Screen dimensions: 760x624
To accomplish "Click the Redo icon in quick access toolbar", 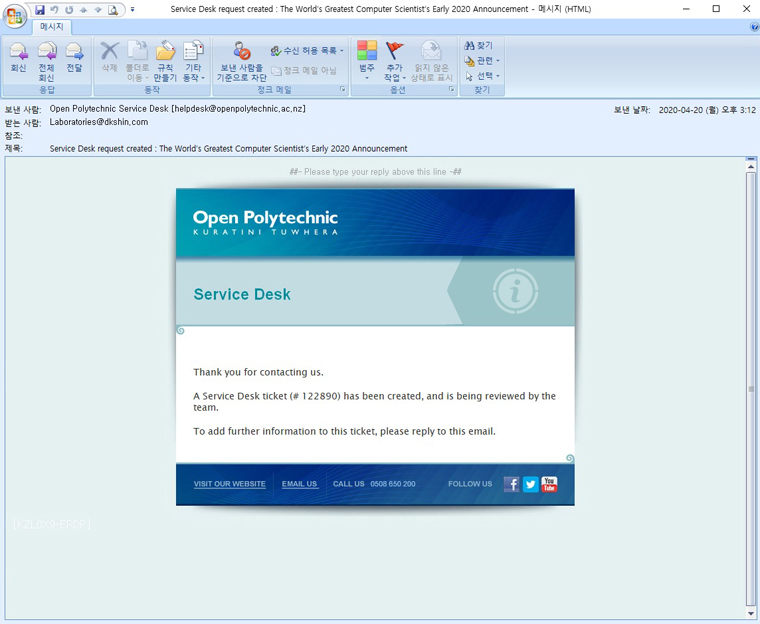I will coord(69,10).
